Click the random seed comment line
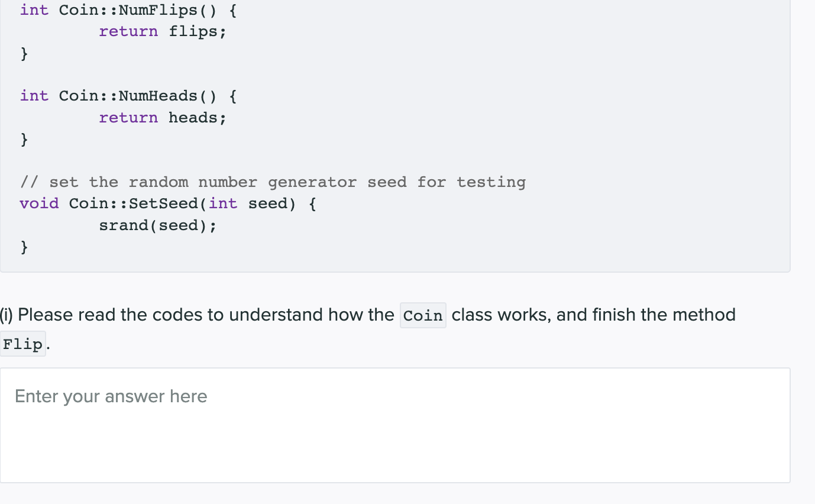The width and height of the screenshot is (815, 504). click(x=272, y=182)
